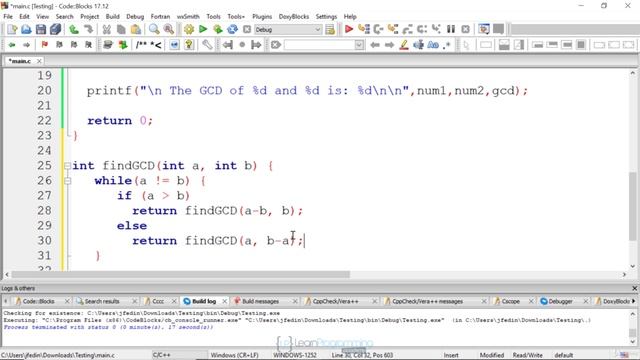Close the Build log tab
This screenshot has width=640, height=360.
pos(224,301)
